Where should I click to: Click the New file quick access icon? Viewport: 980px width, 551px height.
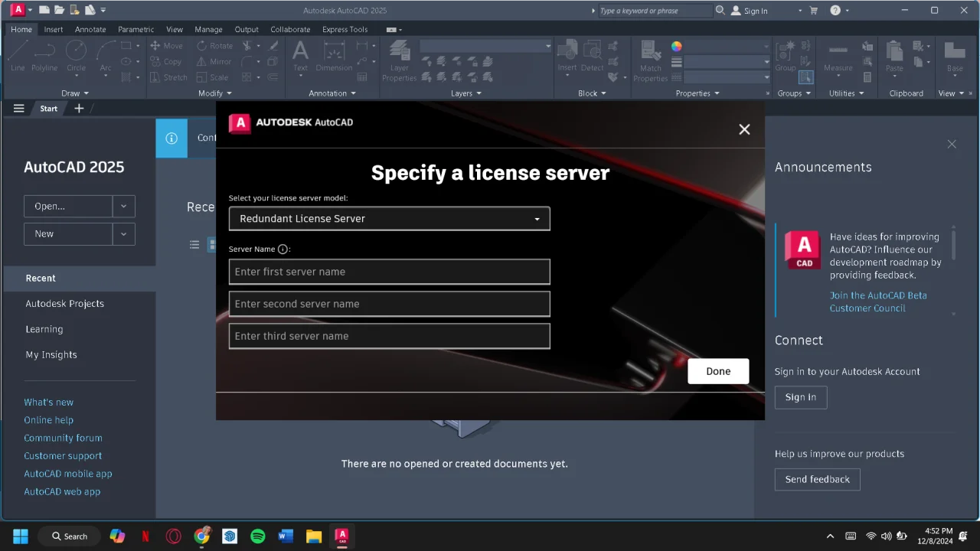[44, 10]
